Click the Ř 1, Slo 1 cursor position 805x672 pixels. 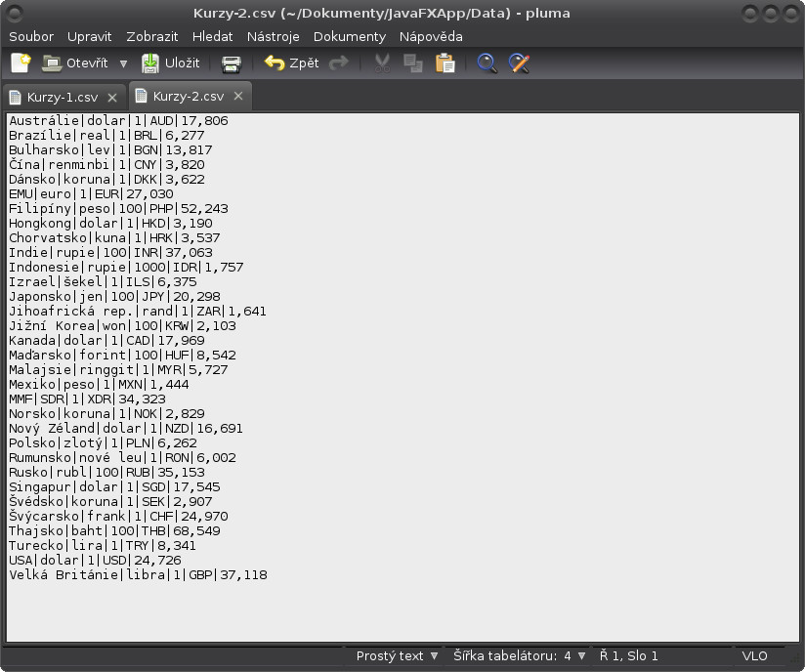coord(628,655)
